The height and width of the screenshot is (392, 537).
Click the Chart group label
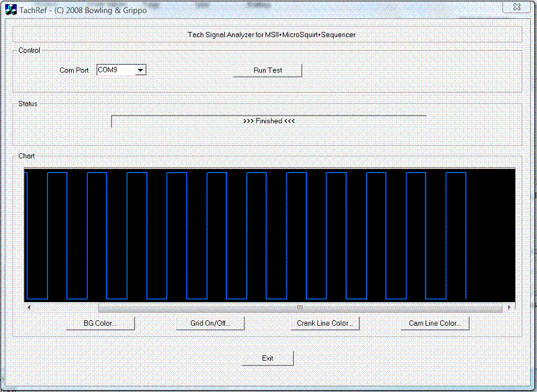[26, 156]
